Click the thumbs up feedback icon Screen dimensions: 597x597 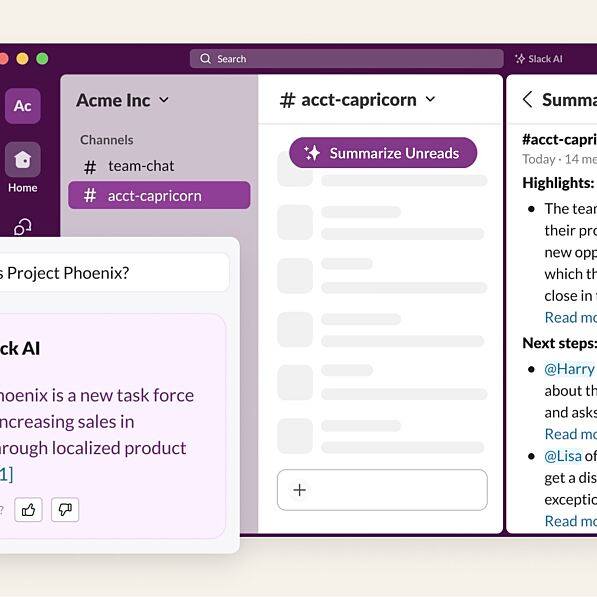tap(28, 509)
